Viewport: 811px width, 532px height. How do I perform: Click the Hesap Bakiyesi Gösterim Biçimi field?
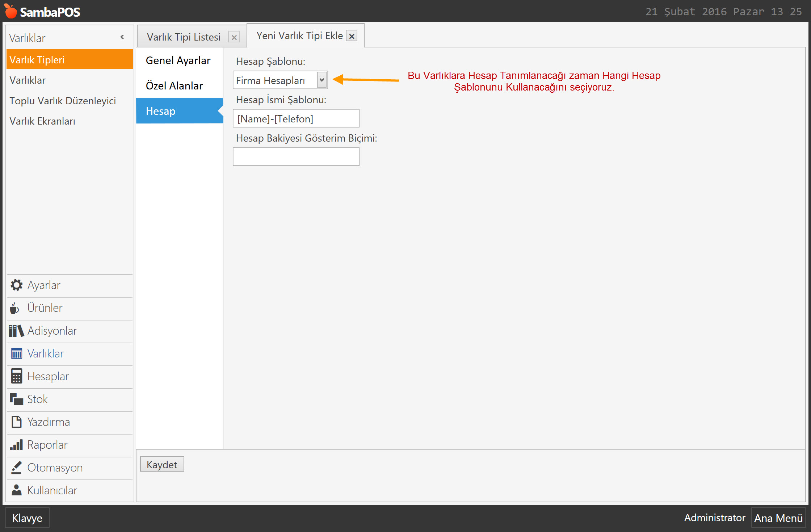point(296,157)
